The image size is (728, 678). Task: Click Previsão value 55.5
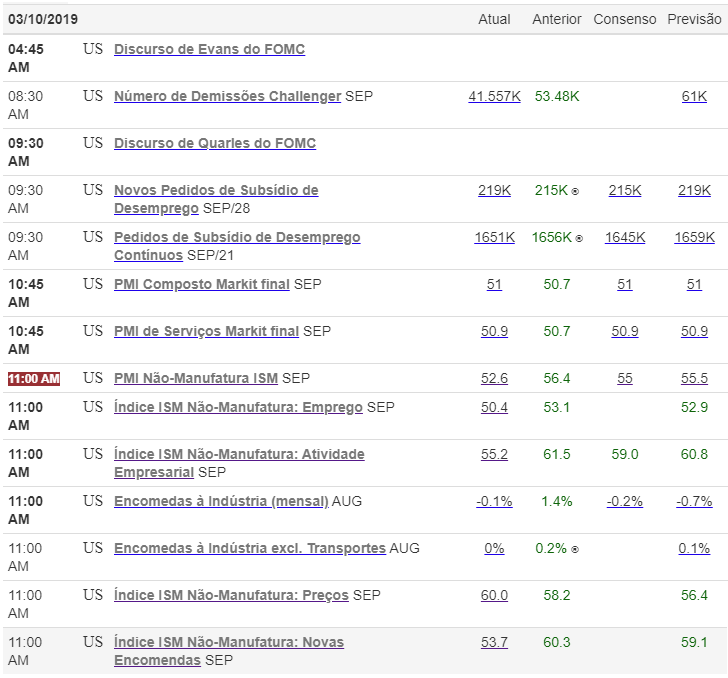pyautogui.click(x=694, y=378)
